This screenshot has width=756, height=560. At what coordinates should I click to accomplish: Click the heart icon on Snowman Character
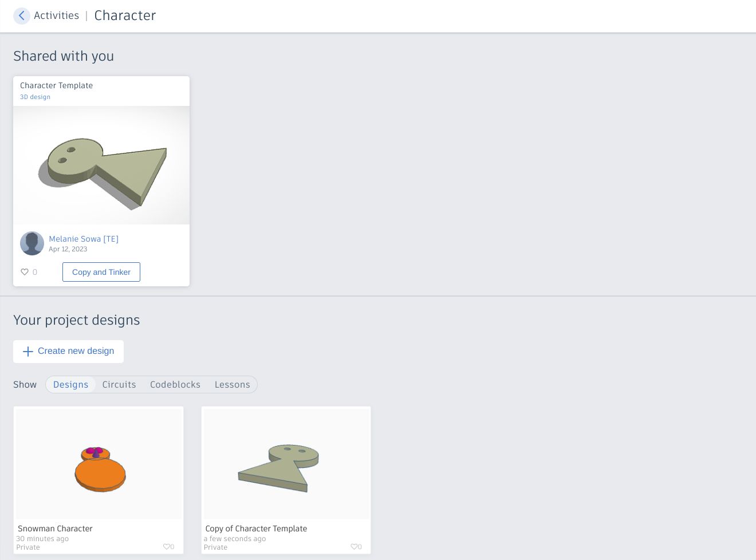tap(165, 547)
